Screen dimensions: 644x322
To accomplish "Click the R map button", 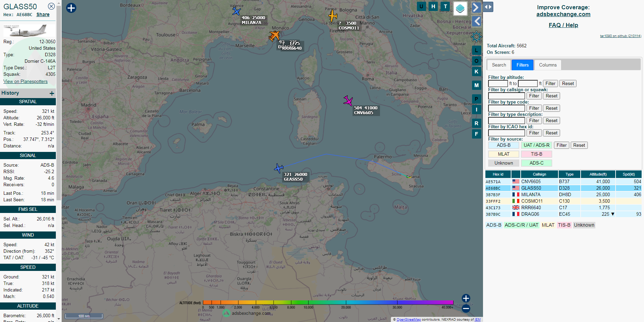I will [x=476, y=123].
